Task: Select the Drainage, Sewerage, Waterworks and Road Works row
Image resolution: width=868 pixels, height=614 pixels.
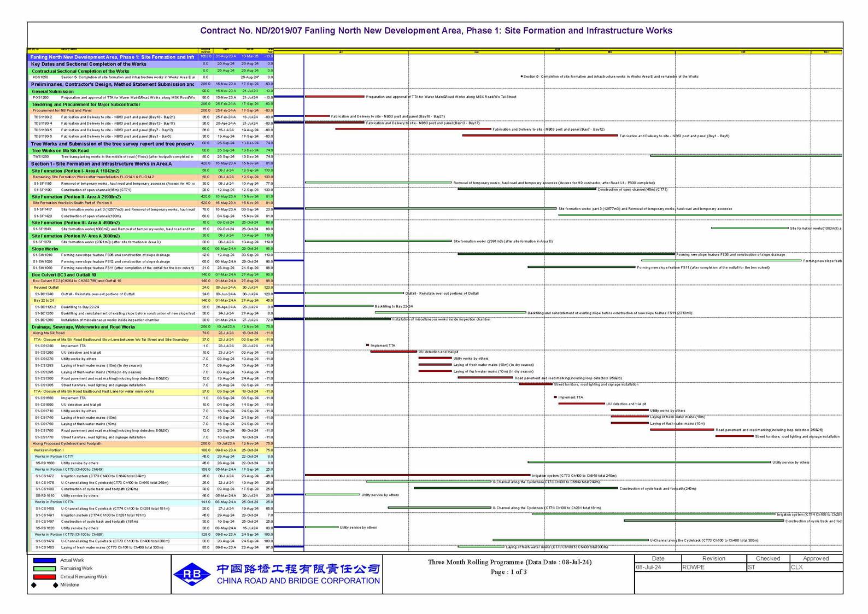Action: tap(83, 327)
